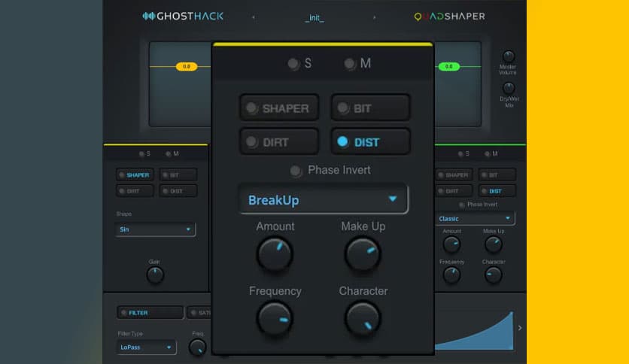
Task: Click the large Make Up knob in center panel
Action: pos(363,253)
